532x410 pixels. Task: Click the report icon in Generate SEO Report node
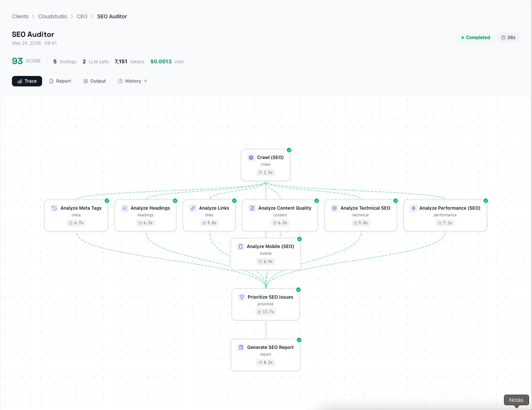coord(241,347)
